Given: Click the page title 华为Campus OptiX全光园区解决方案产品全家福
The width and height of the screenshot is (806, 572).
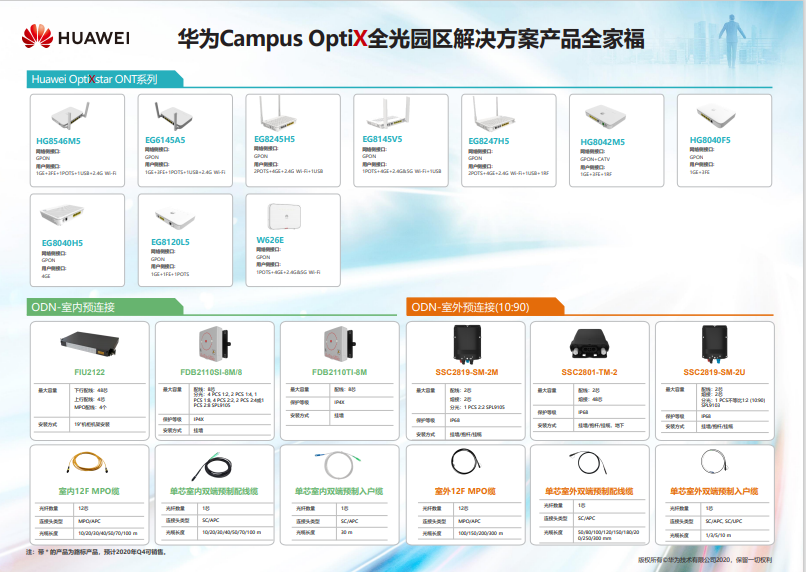Looking at the screenshot, I should [x=410, y=39].
